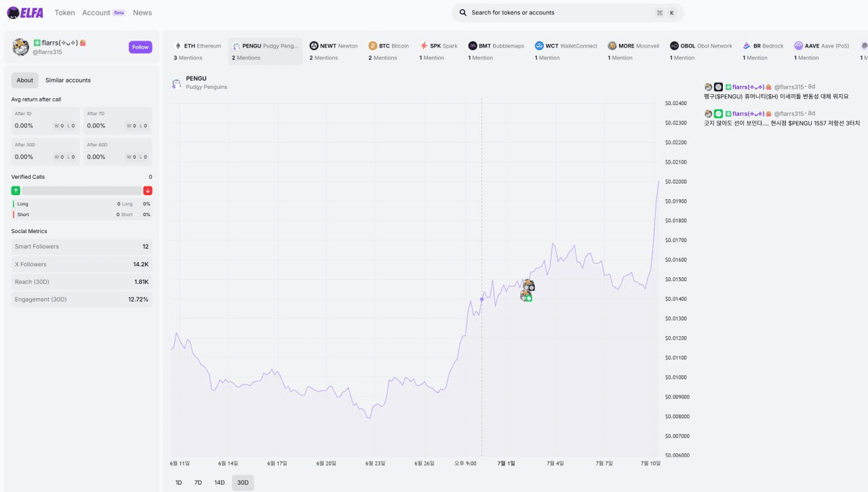Open the Token page

coord(64,13)
